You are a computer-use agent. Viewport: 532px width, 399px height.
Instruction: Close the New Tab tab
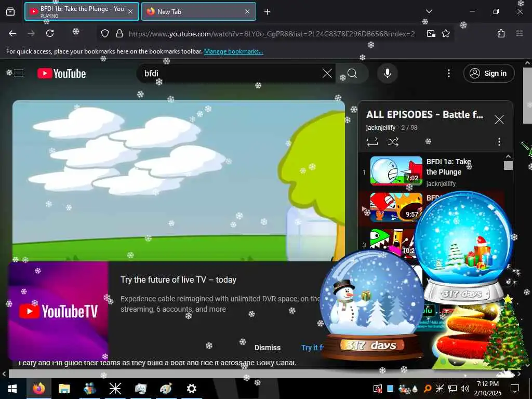tap(247, 11)
